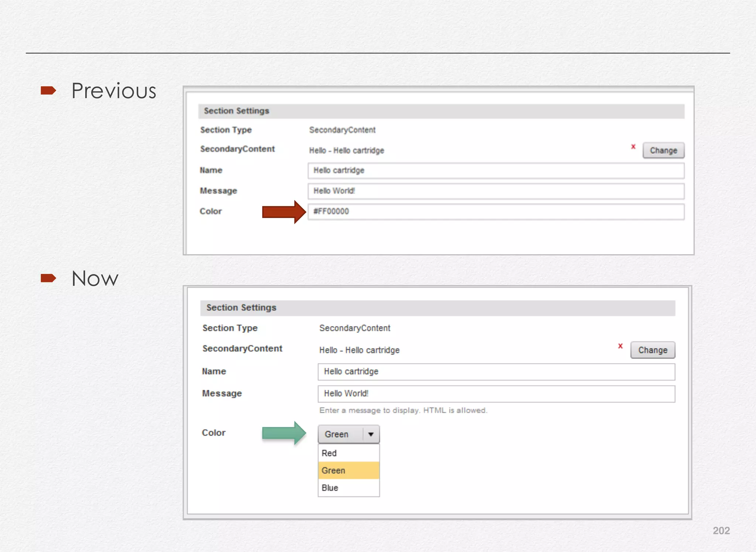Image resolution: width=756 pixels, height=552 pixels.
Task: Click the red X icon in Previous panel
Action: [633, 146]
